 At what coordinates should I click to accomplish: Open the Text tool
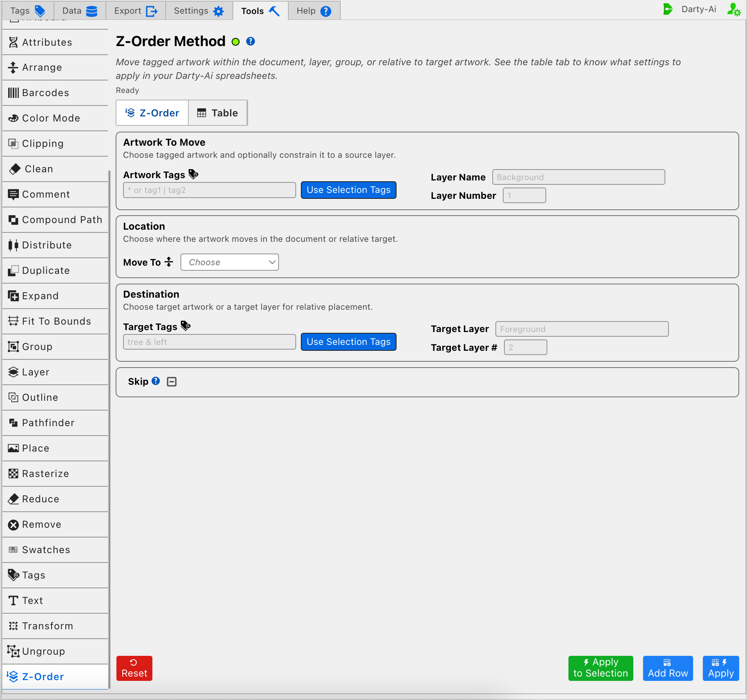(55, 601)
